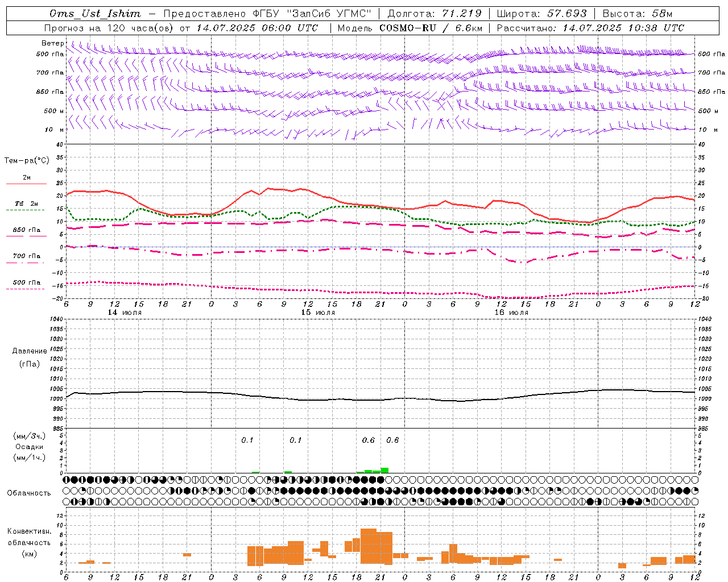
Task: Select the model name COSMO-RU / 6.6км
Action: (x=431, y=28)
